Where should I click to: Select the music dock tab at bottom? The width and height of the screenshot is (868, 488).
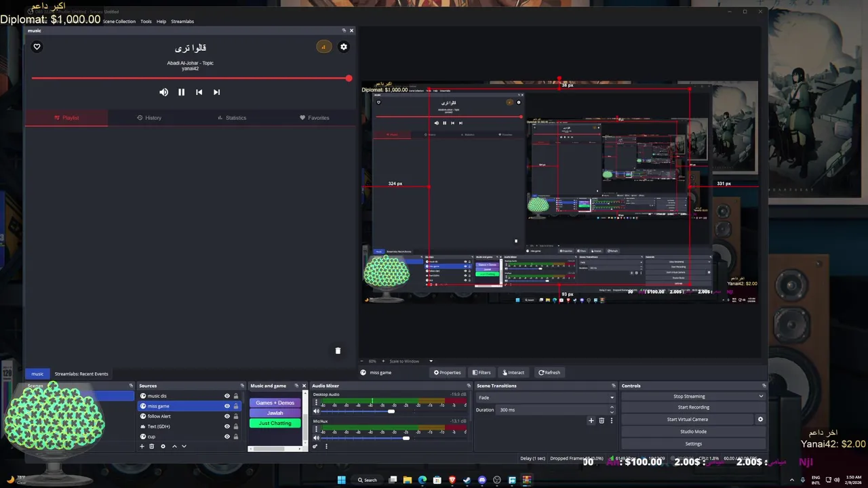(37, 374)
